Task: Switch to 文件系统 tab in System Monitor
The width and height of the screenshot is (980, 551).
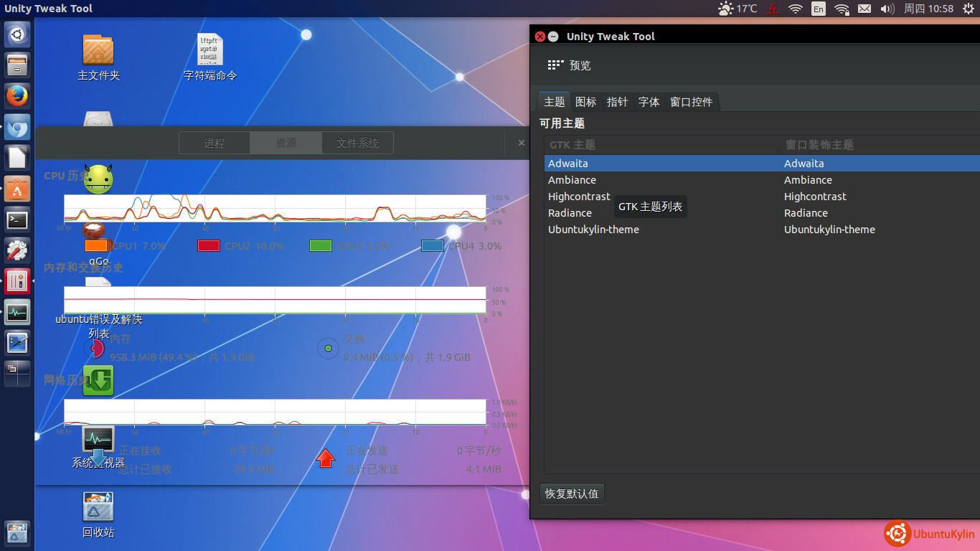Action: [x=357, y=143]
